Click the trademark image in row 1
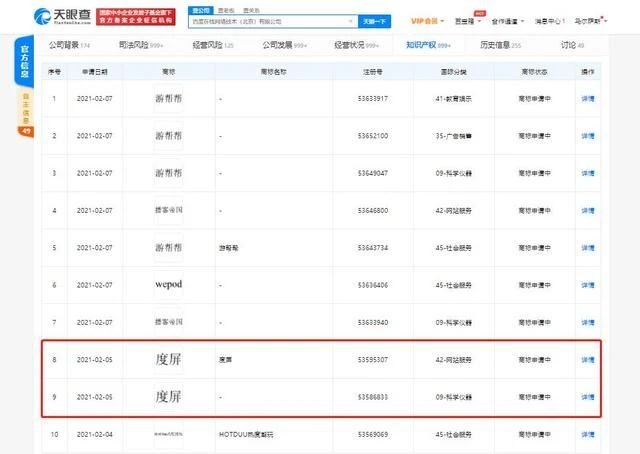 tap(169, 98)
